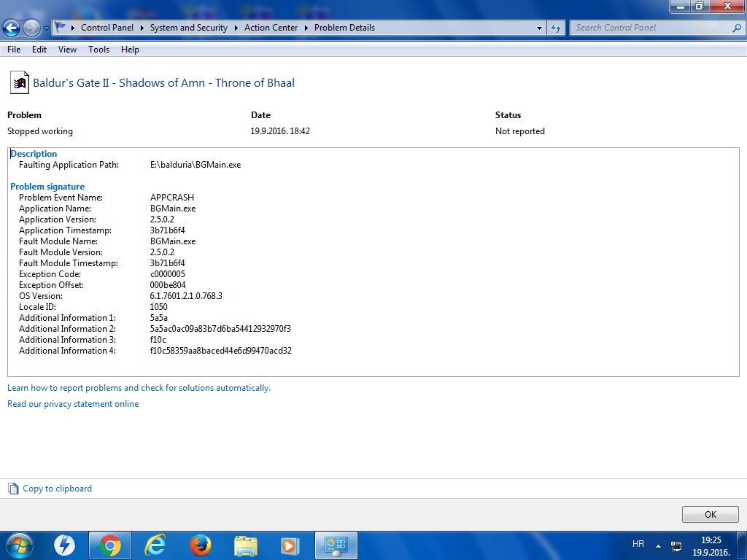Click the exception offset 000be804

pos(168,285)
